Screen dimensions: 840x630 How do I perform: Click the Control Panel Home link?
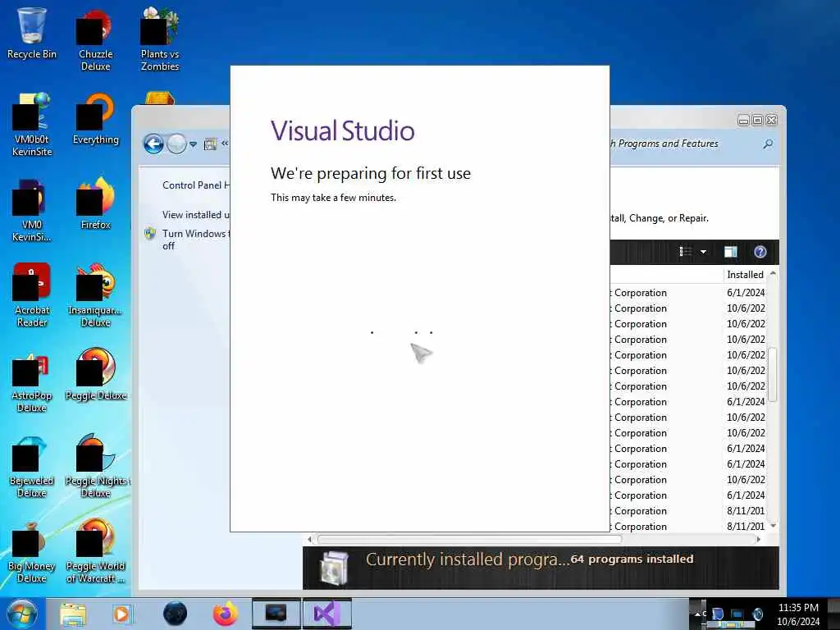pyautogui.click(x=196, y=185)
